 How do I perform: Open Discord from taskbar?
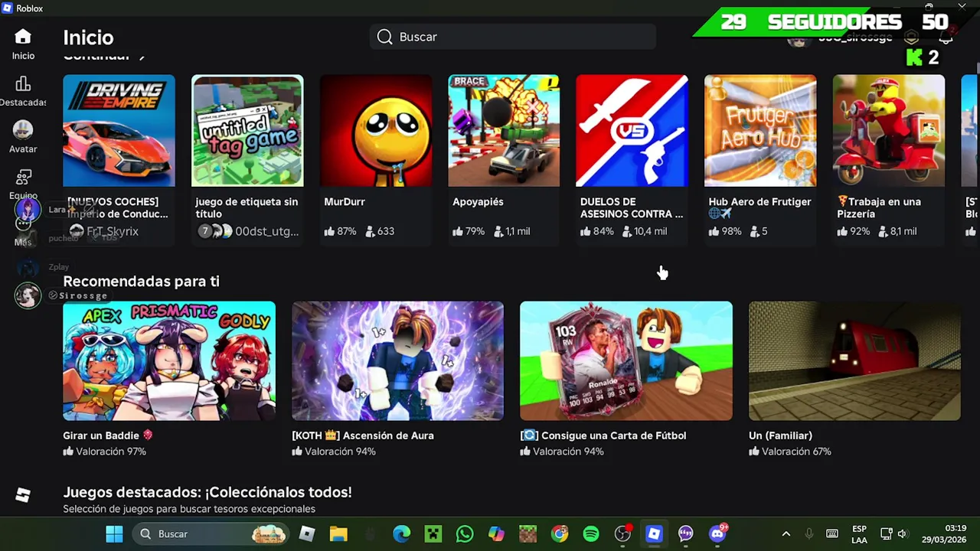[718, 534]
